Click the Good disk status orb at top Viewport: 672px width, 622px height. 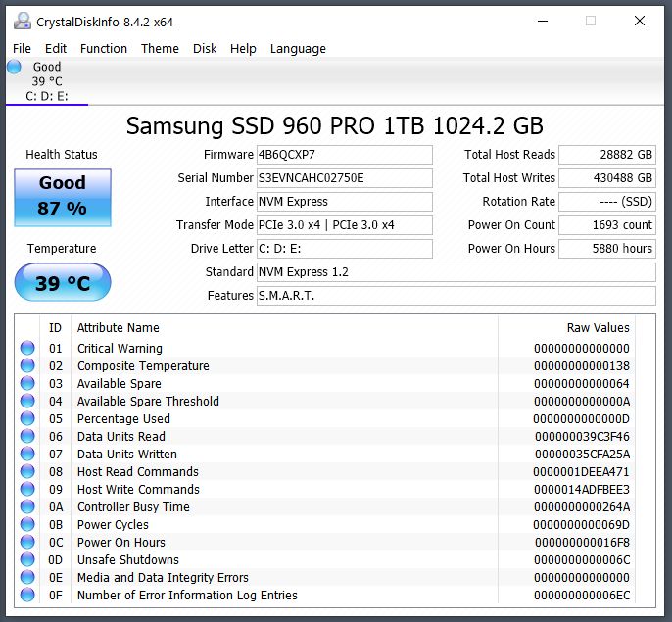(14, 67)
